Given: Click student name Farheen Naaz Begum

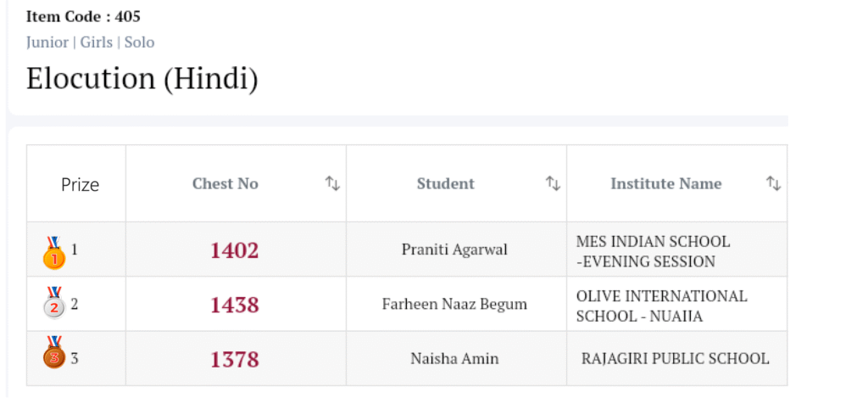Looking at the screenshot, I should [454, 304].
